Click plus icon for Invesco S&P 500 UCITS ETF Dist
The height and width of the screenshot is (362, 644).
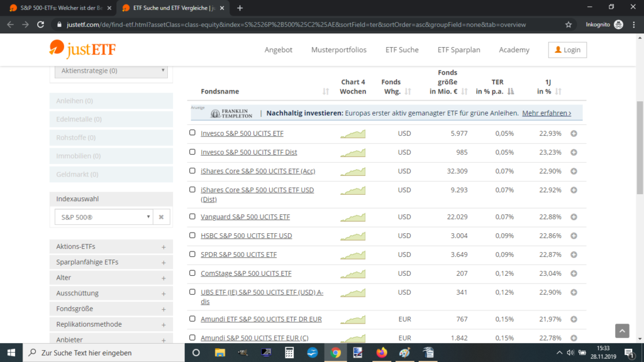coord(574,152)
